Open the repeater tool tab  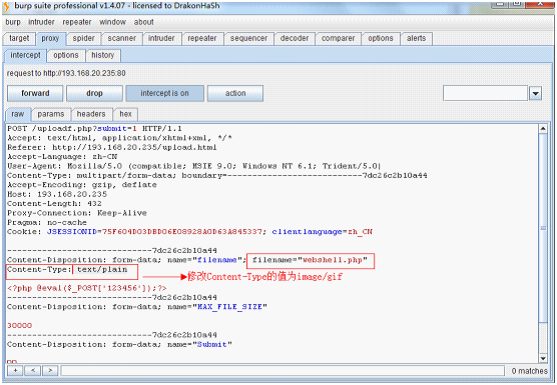click(202, 38)
